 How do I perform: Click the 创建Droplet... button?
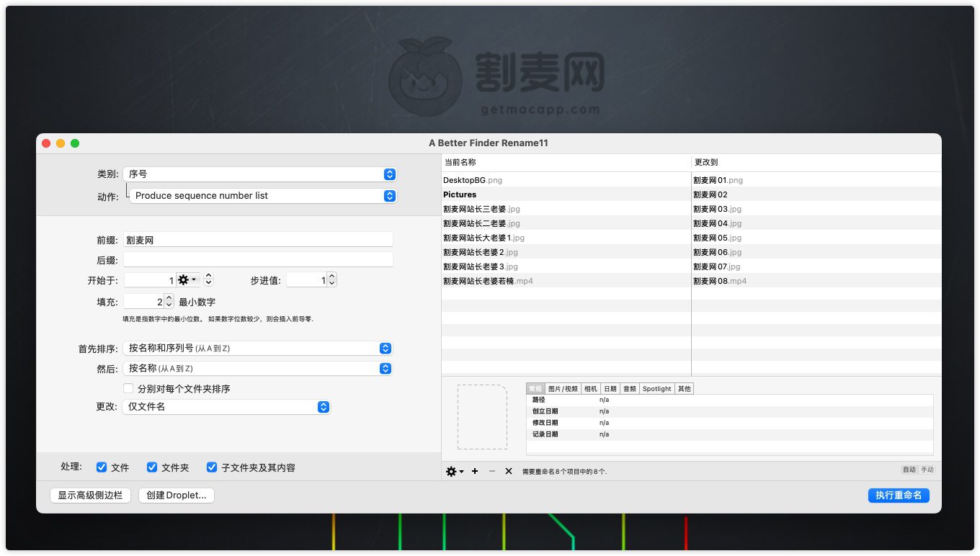click(x=177, y=496)
